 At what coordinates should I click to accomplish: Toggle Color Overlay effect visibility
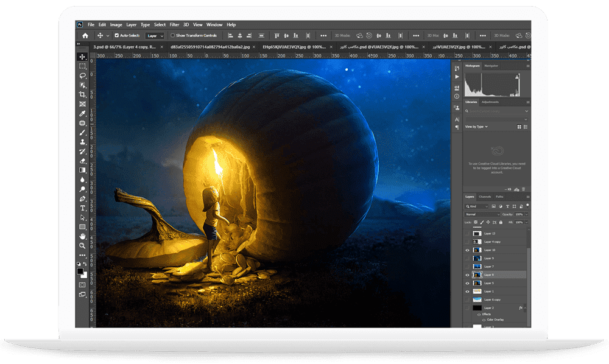pyautogui.click(x=484, y=320)
